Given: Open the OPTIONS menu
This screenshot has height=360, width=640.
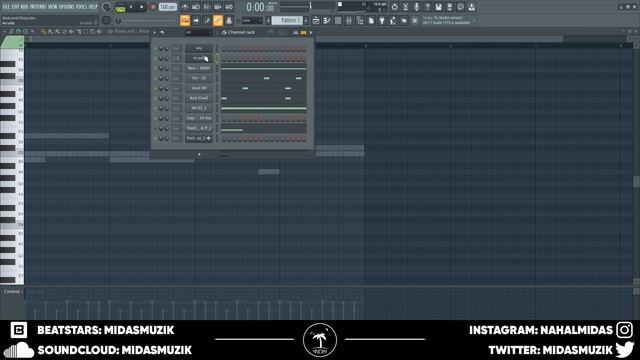Looking at the screenshot, I should click(x=67, y=7).
